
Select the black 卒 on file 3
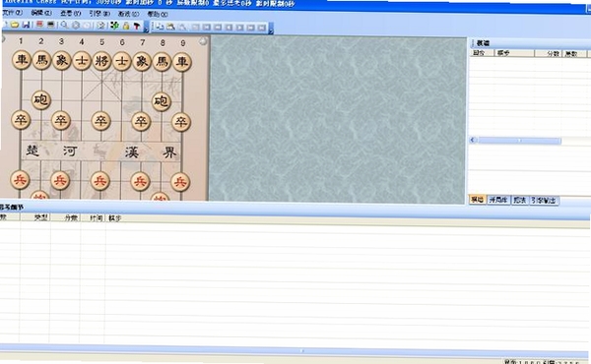61,120
